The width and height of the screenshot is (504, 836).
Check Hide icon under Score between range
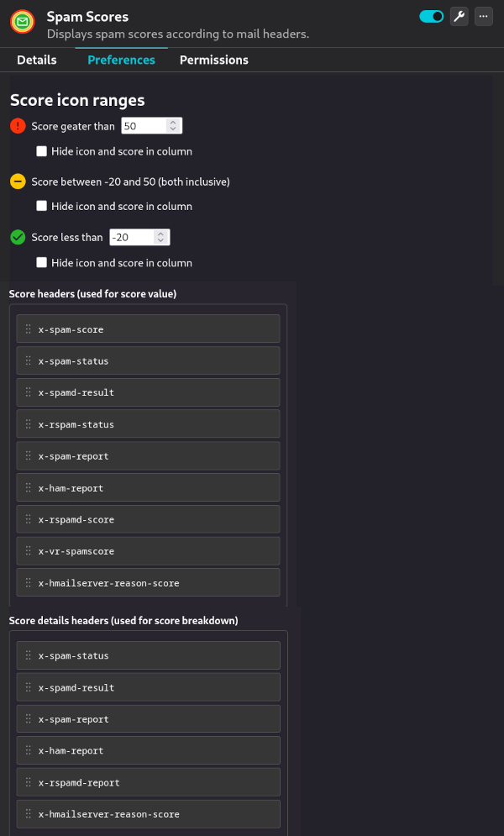pyautogui.click(x=41, y=206)
